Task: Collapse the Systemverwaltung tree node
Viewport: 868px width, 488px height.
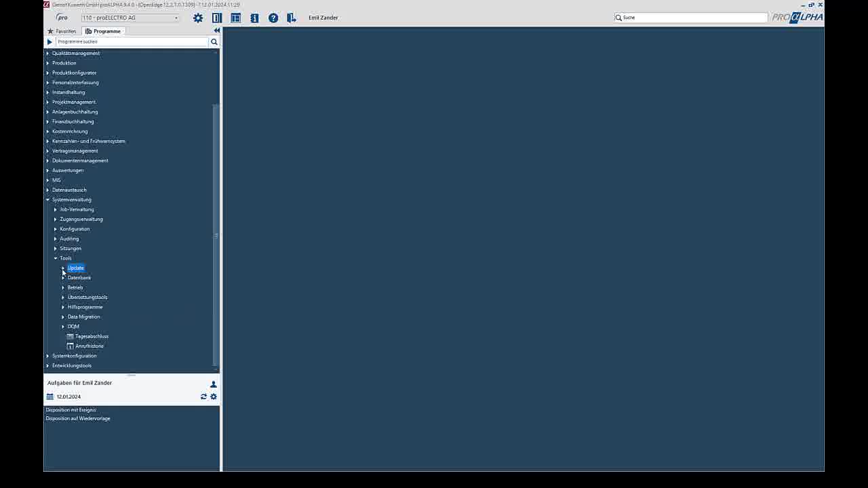Action: 47,200
